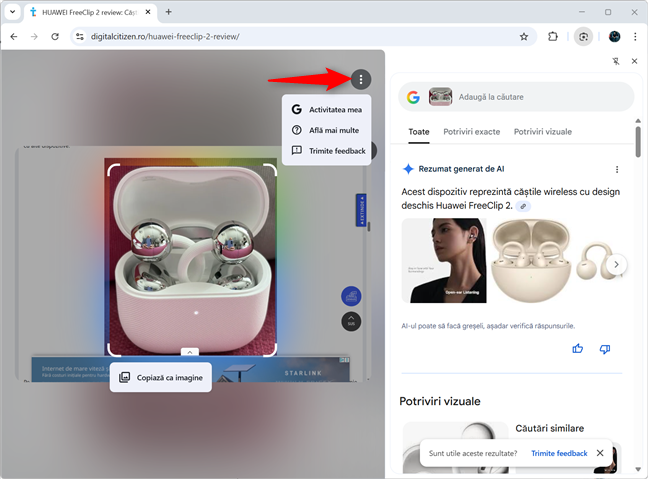Switch to the Toate tab

click(419, 132)
